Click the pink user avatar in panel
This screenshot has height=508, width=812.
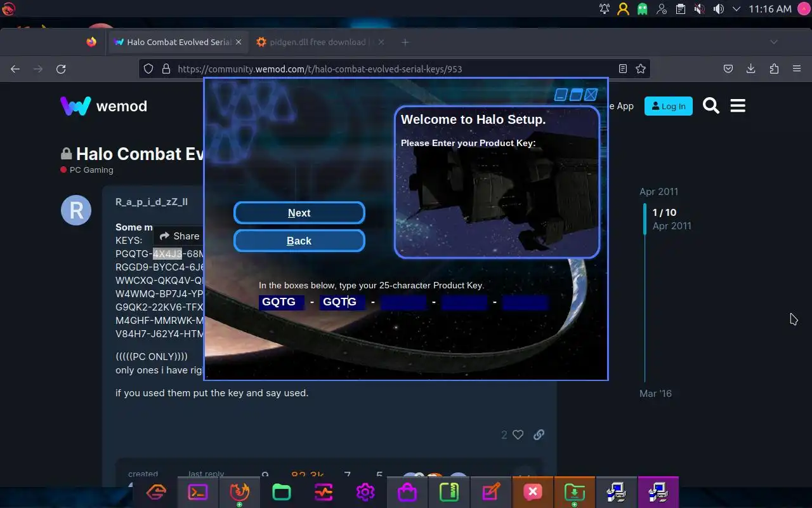pyautogui.click(x=802, y=9)
